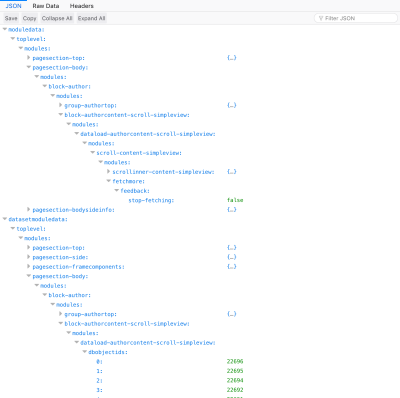The height and width of the screenshot is (398, 400).
Task: Expand group-authortop under datasetmoduledata
Action: (61, 314)
